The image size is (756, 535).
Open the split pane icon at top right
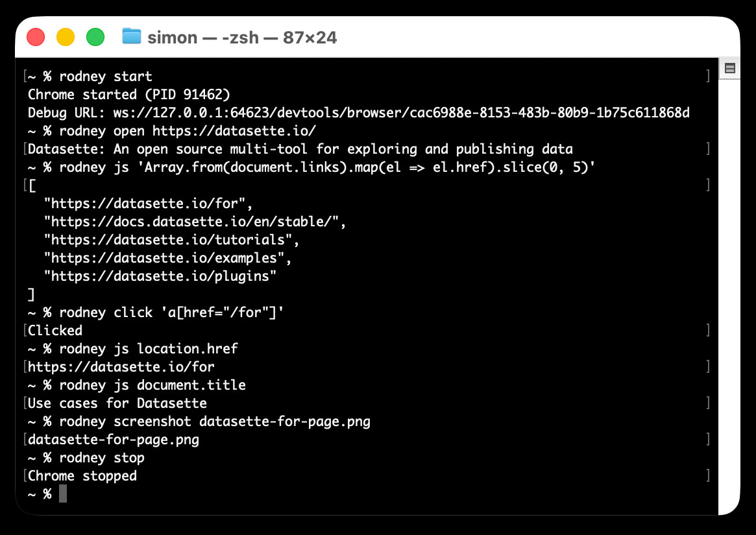coord(729,67)
